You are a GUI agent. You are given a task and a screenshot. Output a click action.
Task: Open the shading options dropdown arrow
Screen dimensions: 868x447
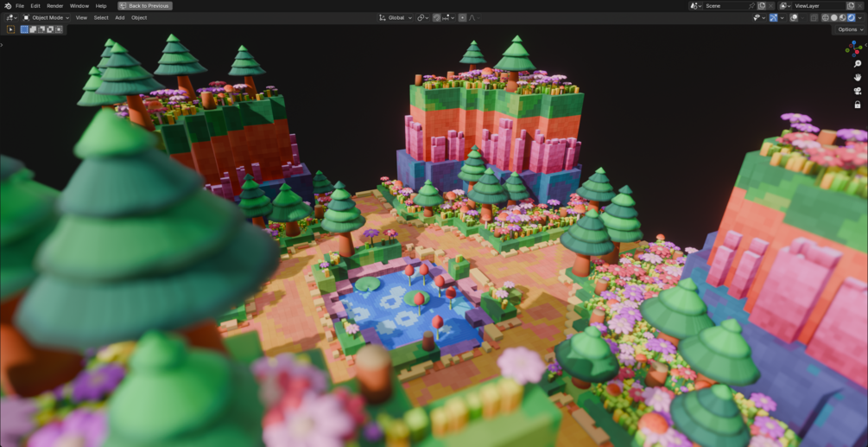(859, 18)
